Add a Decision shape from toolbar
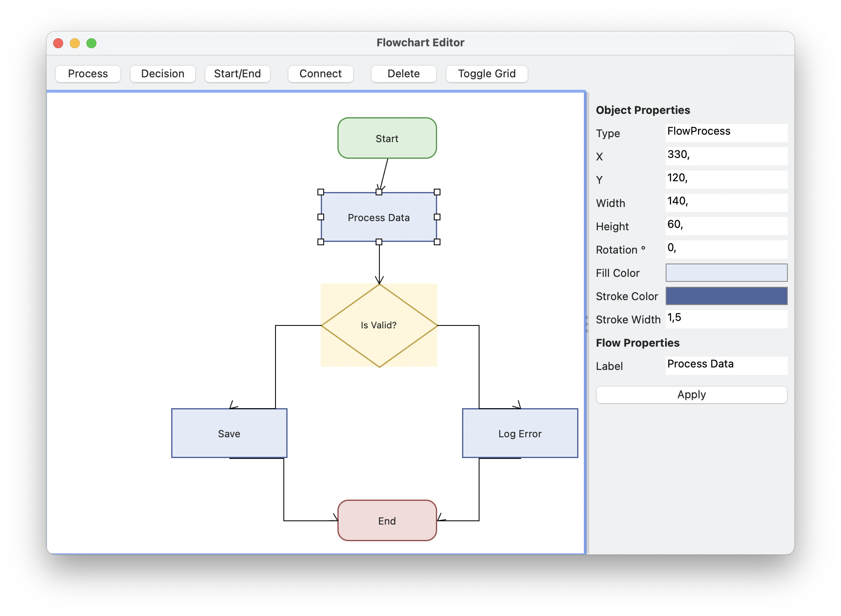This screenshot has width=841, height=616. [162, 74]
